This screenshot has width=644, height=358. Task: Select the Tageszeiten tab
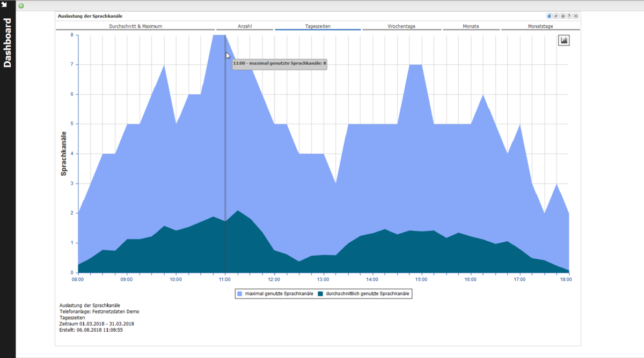pos(318,26)
